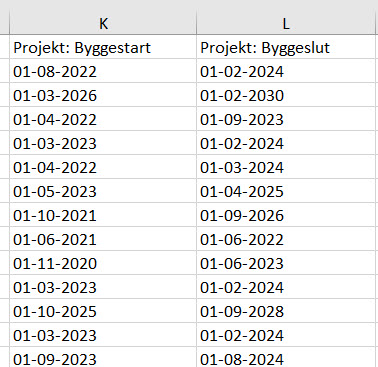Select Byggeslut cell 01-09-2023

(287, 119)
